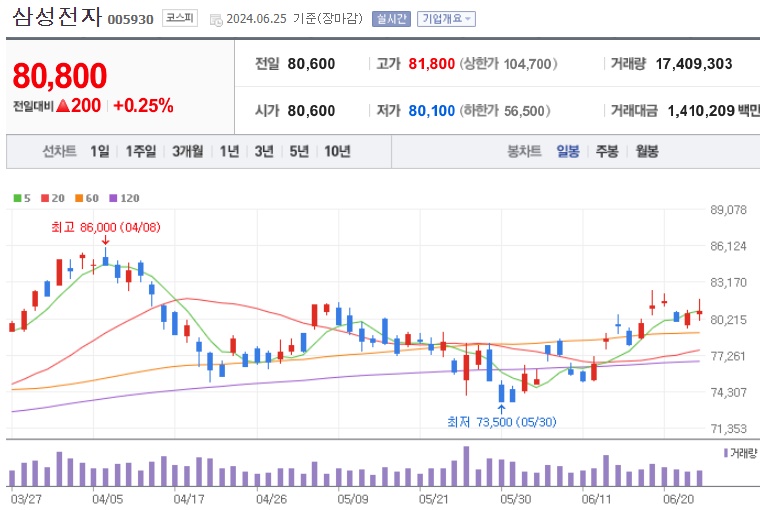This screenshot has height=510, width=760.
Task: Click the 05/30 date axis label
Action: point(516,499)
